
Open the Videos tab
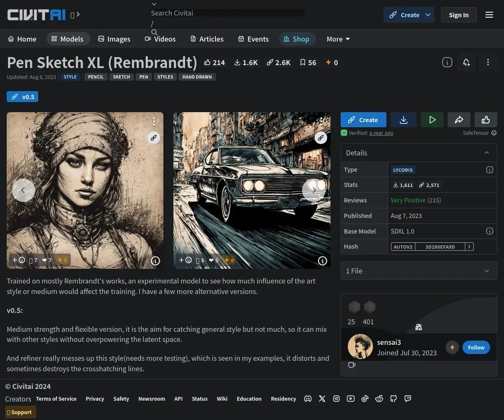pos(160,39)
